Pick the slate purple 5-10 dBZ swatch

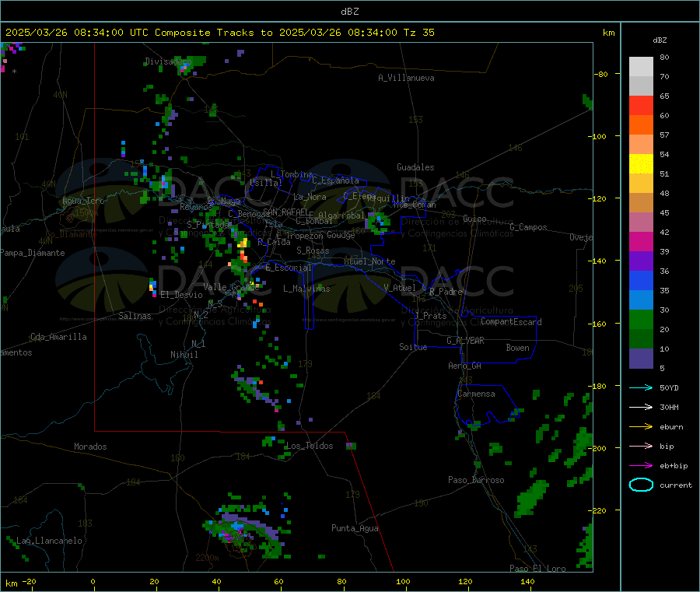coord(641,359)
